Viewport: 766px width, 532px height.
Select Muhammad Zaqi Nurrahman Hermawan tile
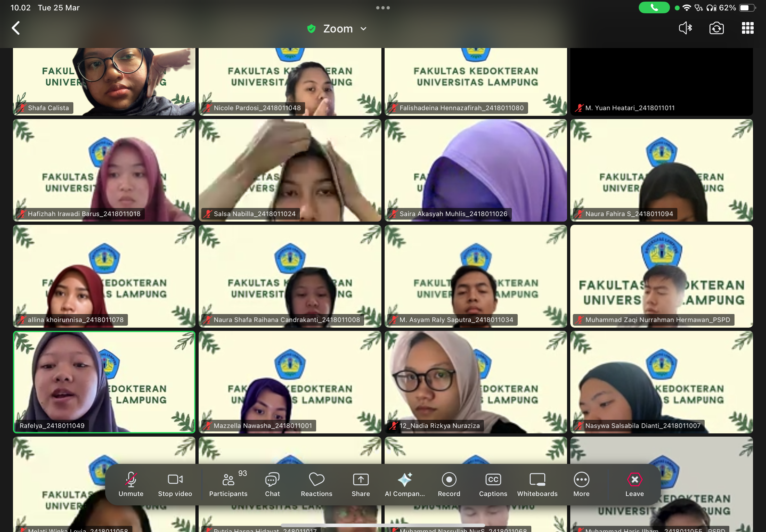pos(661,276)
